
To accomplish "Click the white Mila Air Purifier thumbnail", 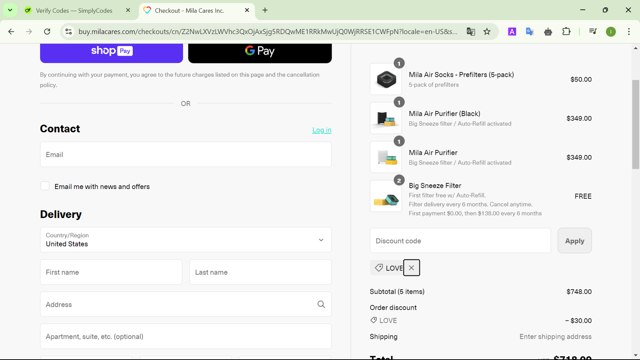I will (386, 157).
